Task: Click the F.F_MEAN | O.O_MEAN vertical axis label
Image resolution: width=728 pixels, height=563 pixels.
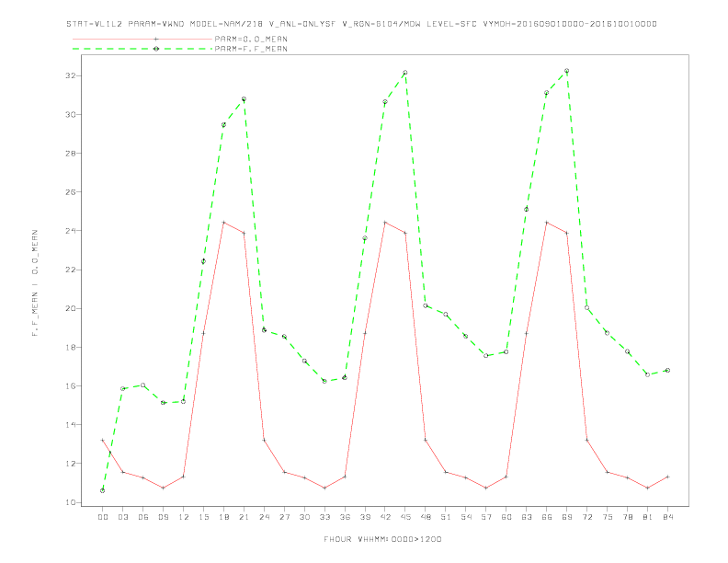Action: [x=35, y=283]
